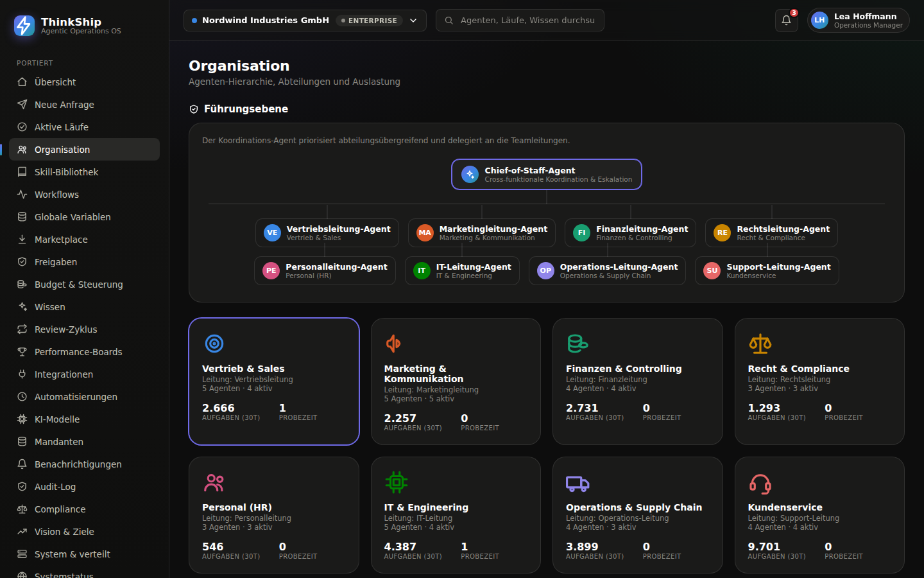The width and height of the screenshot is (924, 578).
Task: Open KI-Modelle in the sidebar
Action: coord(85,419)
